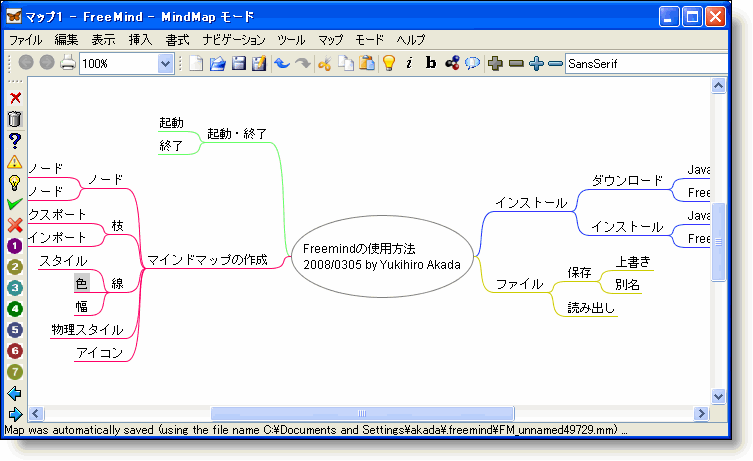753x461 pixels.
Task: Click the Print icon in toolbar
Action: click(x=68, y=63)
